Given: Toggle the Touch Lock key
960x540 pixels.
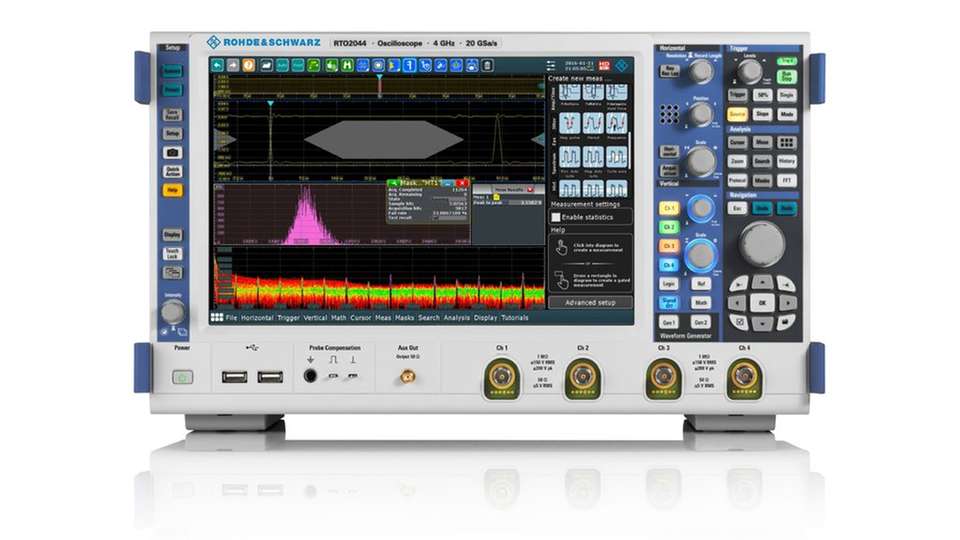Looking at the screenshot, I should (172, 253).
